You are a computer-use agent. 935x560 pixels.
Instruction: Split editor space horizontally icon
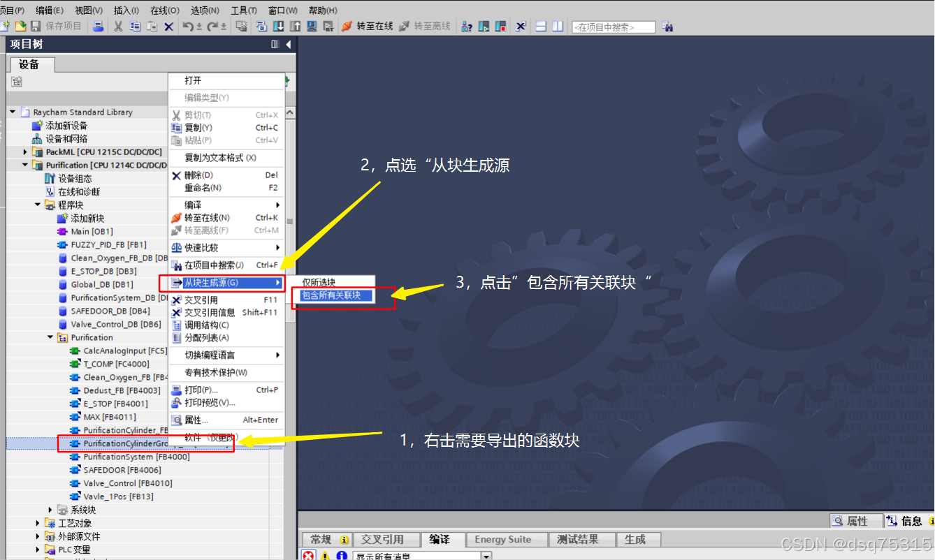point(540,27)
